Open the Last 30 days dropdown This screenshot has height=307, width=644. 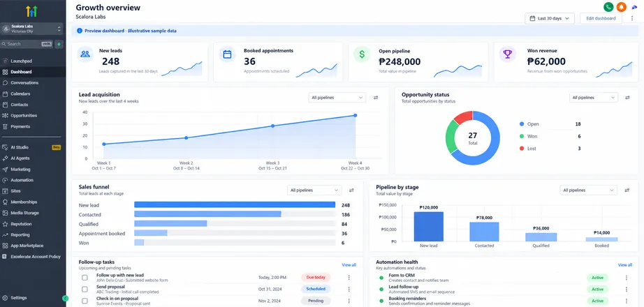[x=550, y=18]
